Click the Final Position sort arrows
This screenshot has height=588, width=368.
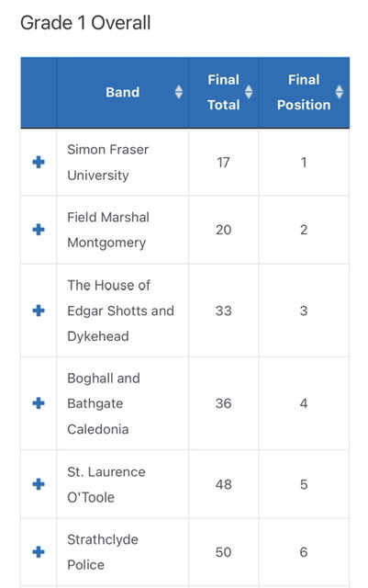tap(340, 92)
